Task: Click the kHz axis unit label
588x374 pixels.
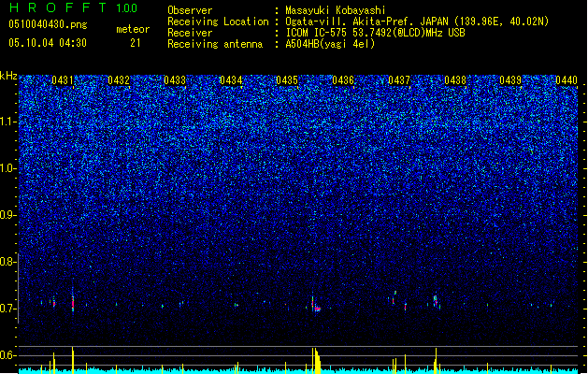Action: click(8, 76)
